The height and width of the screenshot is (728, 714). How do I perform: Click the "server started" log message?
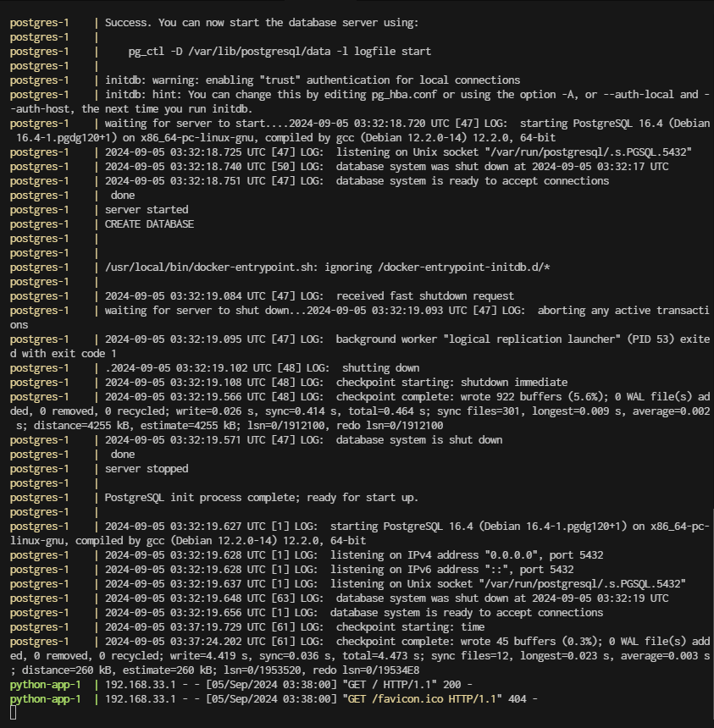(x=147, y=210)
